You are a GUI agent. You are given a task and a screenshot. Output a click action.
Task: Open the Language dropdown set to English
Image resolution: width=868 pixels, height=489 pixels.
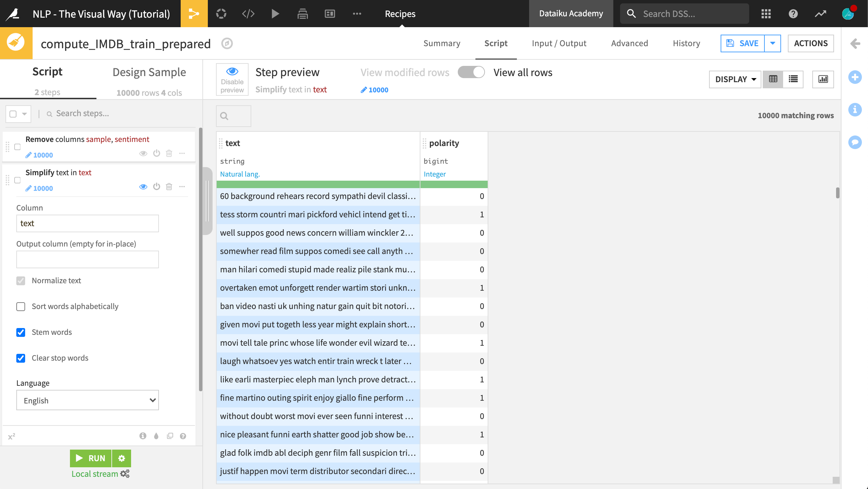click(x=87, y=400)
